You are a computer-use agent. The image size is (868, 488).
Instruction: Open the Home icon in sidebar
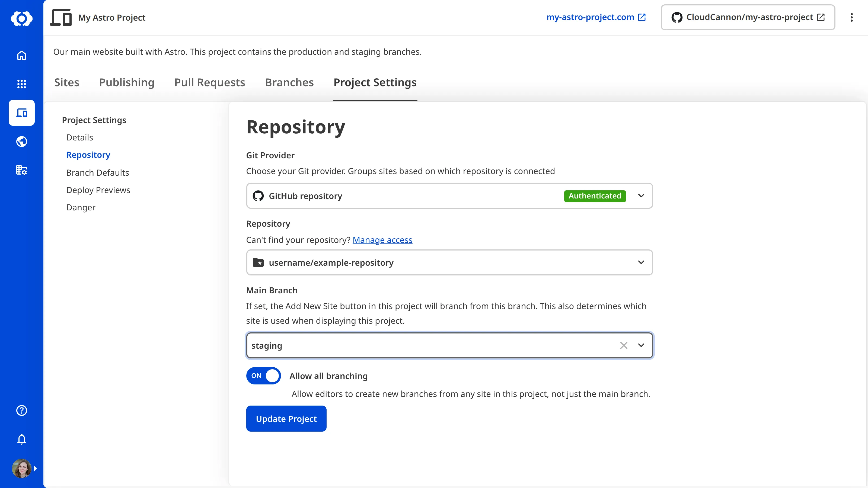pos(22,56)
